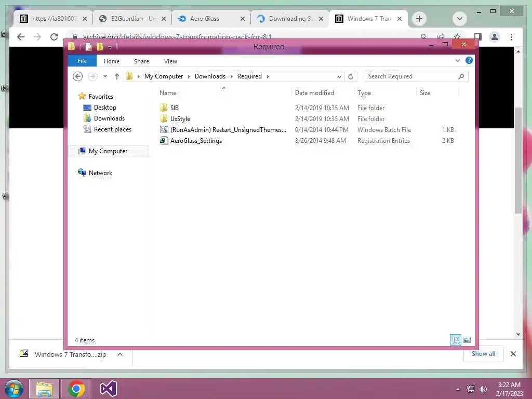This screenshot has height=399, width=532.
Task: Sort by Size column header
Action: pyautogui.click(x=425, y=93)
